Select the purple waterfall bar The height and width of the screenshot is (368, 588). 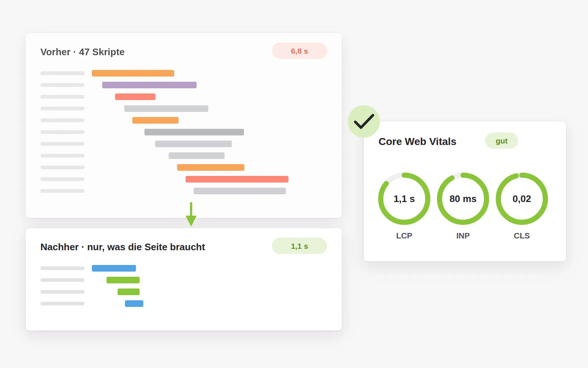coord(149,85)
